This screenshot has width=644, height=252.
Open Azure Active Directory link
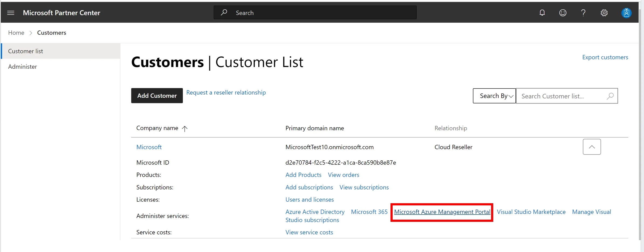pos(315,212)
